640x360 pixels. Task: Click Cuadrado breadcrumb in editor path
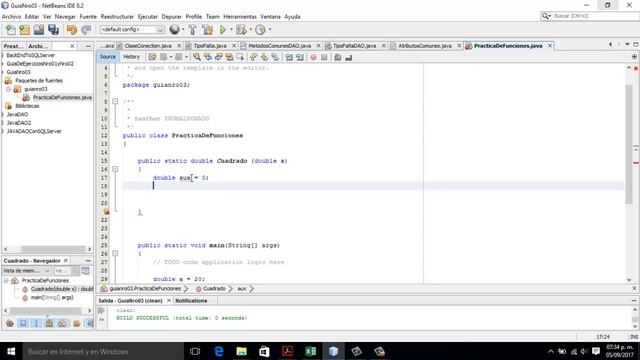pyautogui.click(x=214, y=289)
